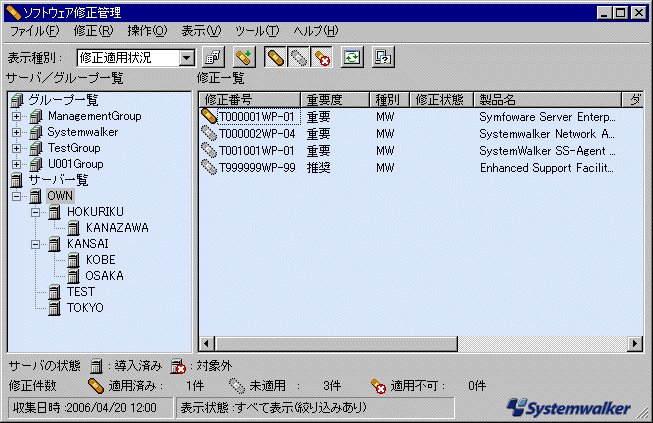The width and height of the screenshot is (653, 423).
Task: Click the applied bandage icon of T000001WP-01
Action: pos(209,117)
